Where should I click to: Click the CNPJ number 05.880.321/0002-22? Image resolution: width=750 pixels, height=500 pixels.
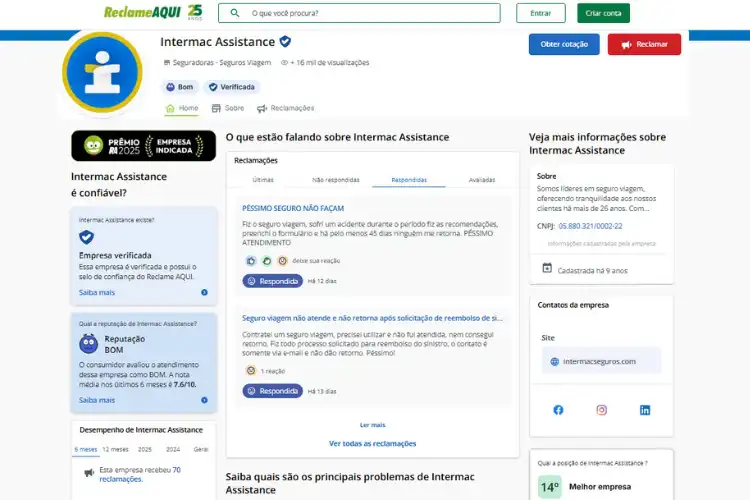point(590,226)
